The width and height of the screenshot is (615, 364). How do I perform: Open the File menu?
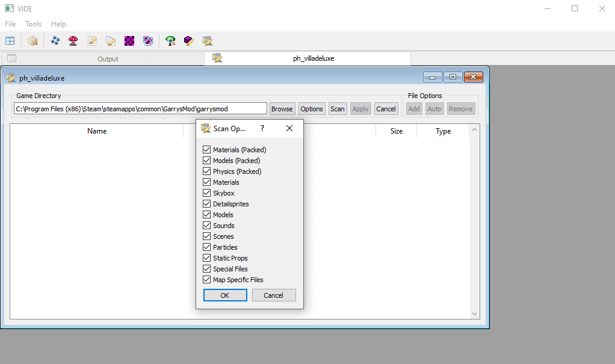pyautogui.click(x=10, y=24)
